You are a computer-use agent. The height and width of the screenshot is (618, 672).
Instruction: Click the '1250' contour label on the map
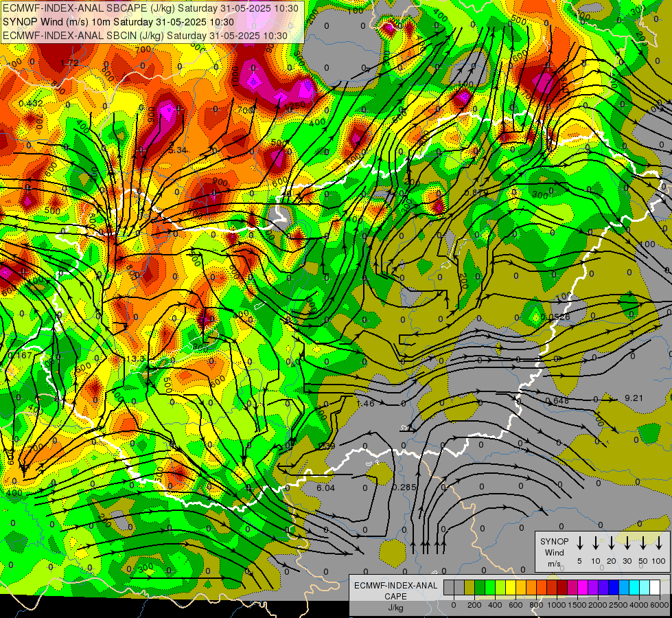[x=295, y=105]
